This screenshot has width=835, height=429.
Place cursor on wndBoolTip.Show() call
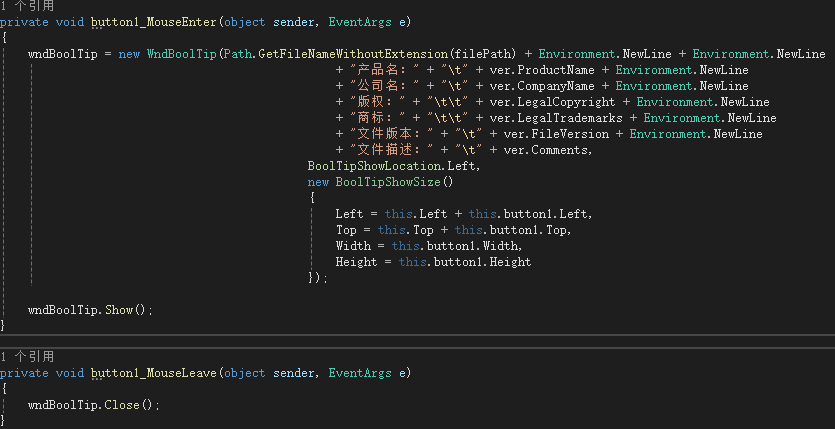90,310
